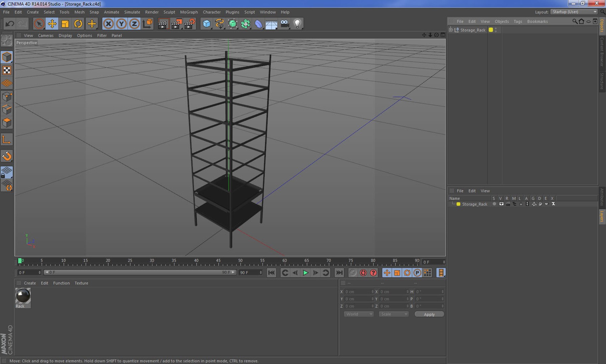Record active objects keyframe
Image resolution: width=606 pixels, height=364 pixels.
pyautogui.click(x=353, y=273)
